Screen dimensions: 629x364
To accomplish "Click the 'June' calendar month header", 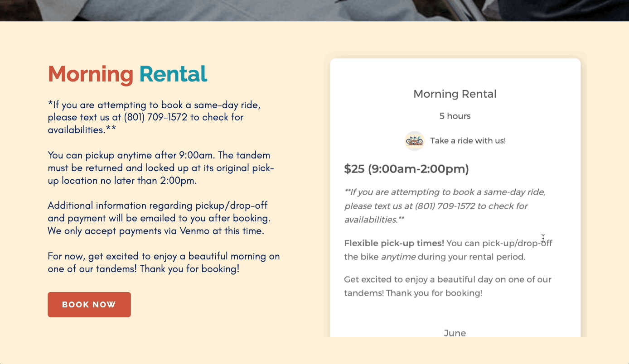I will tap(455, 333).
